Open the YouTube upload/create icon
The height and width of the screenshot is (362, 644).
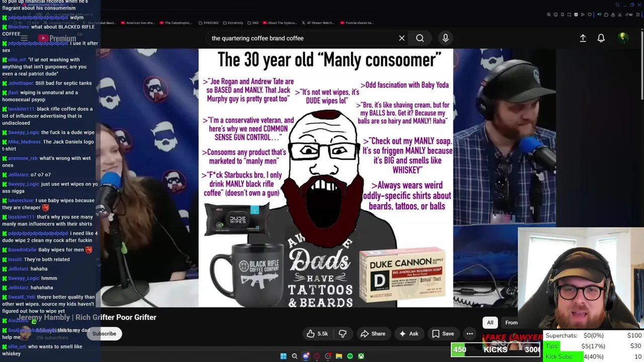click(x=583, y=38)
